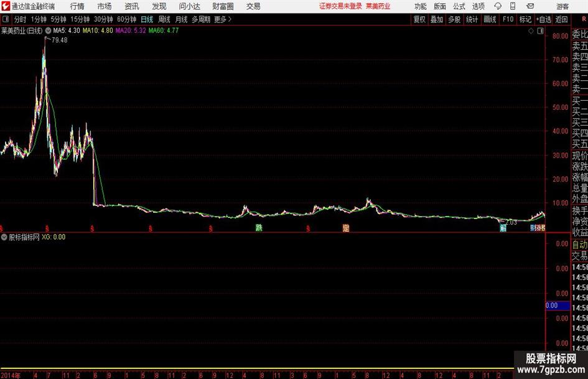Image resolution: width=588 pixels, height=379 pixels.
Task: Click the 自动 label in side panel
Action: pos(580,245)
